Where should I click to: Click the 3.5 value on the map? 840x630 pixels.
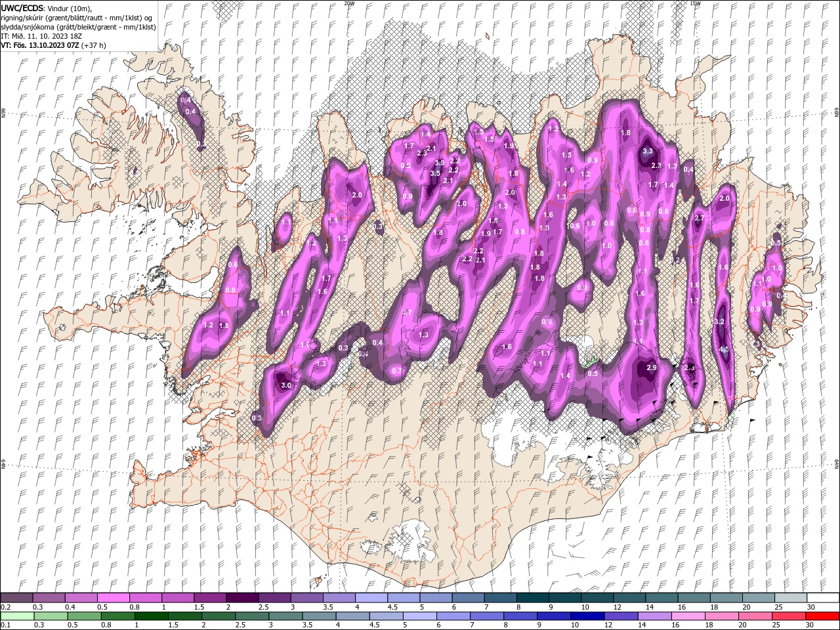tap(435, 173)
